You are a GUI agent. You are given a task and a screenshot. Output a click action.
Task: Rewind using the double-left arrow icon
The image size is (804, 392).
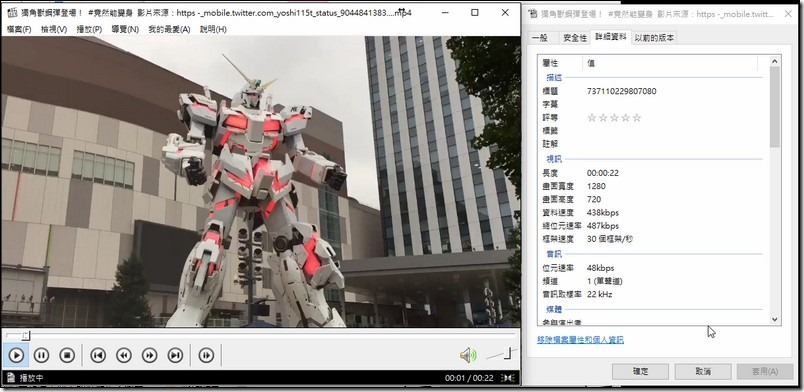point(124,355)
